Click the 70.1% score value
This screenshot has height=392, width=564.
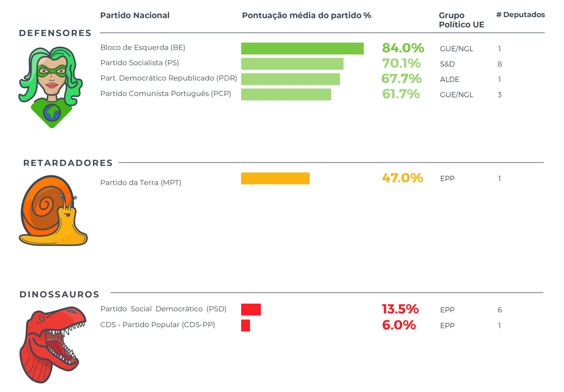click(x=401, y=63)
